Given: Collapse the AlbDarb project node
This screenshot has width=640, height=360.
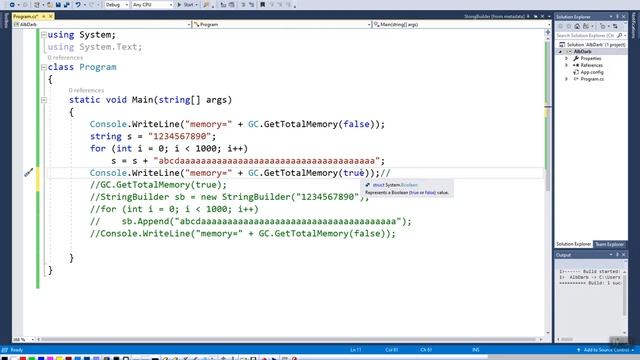Looking at the screenshot, I should tap(560, 52).
